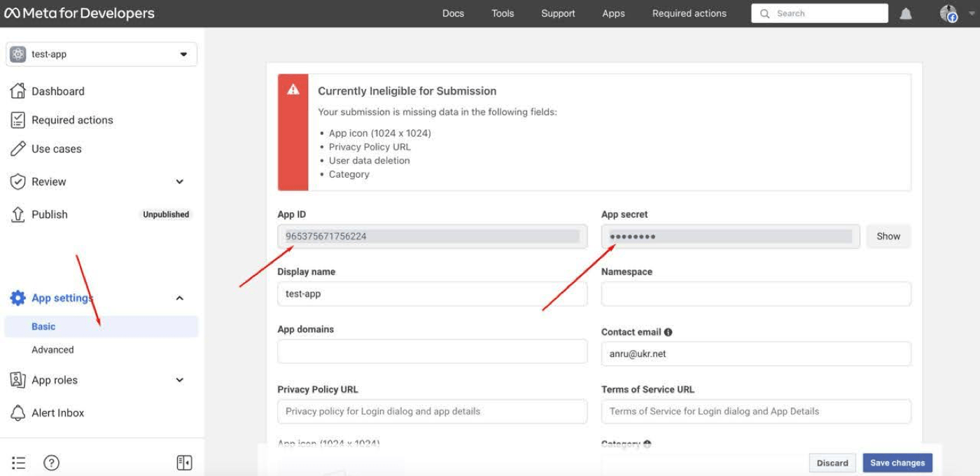This screenshot has width=980, height=476.
Task: Click 'App icon (1024 x 1024)' bullet text
Action: 380,133
